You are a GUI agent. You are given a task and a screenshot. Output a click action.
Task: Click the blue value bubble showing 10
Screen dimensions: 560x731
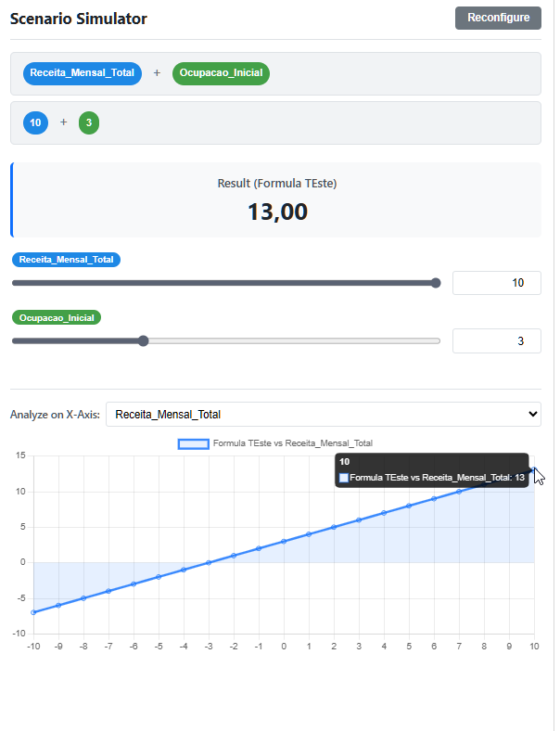pos(35,122)
